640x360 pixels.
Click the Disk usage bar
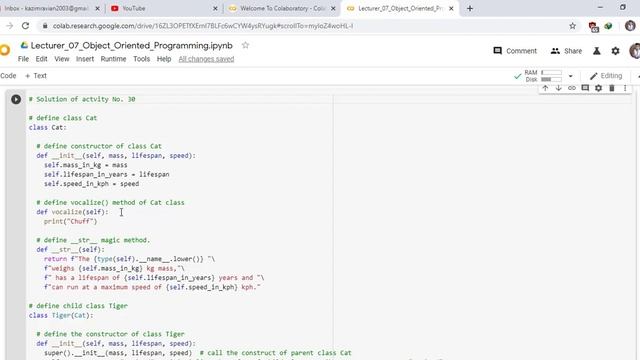point(551,80)
